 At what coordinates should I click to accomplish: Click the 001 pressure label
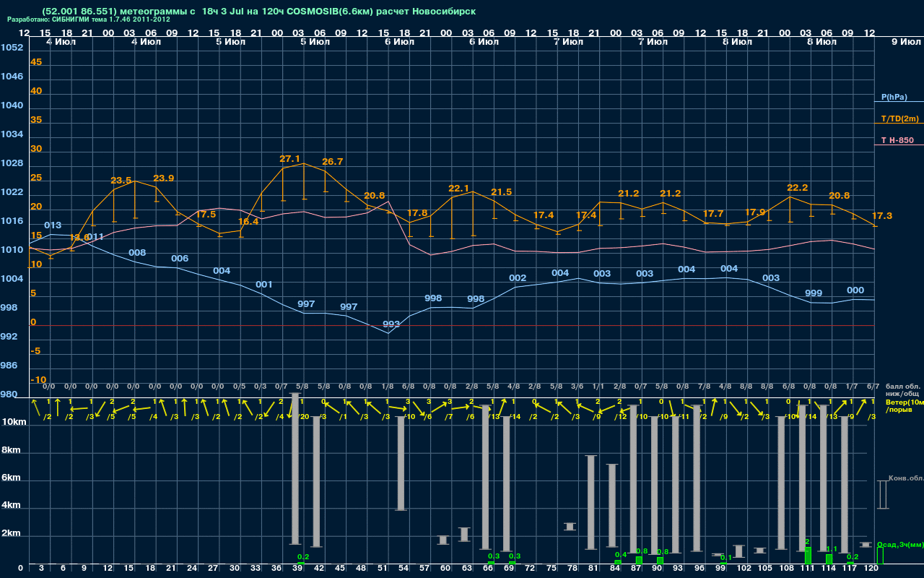pos(264,285)
